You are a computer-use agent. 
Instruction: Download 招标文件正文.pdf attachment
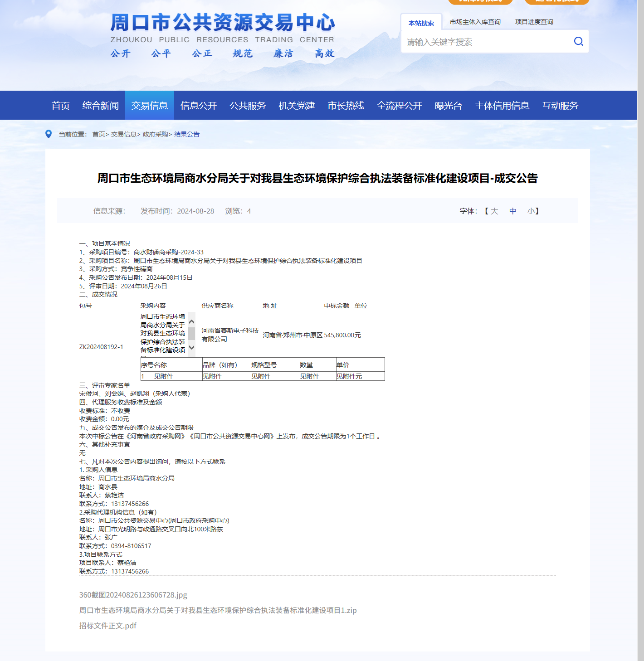pos(107,626)
